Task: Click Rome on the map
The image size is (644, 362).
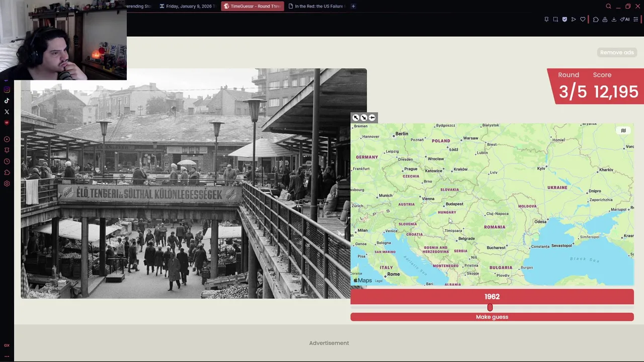Action: (393, 274)
